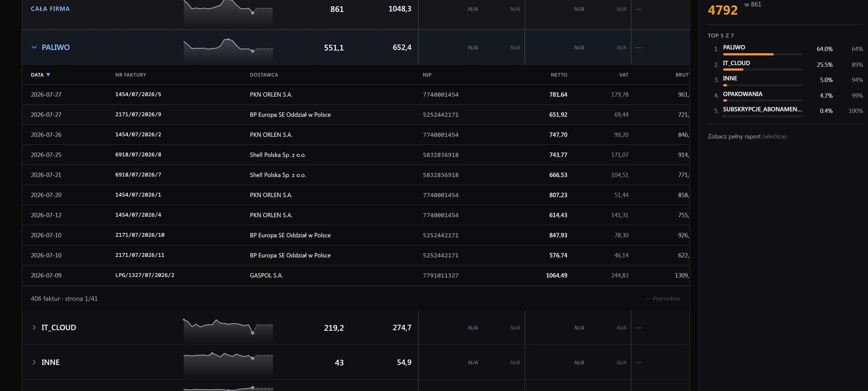Select the IT_CLOUD 25.5% share value
Image resolution: width=868 pixels, height=391 pixels.
point(825,65)
